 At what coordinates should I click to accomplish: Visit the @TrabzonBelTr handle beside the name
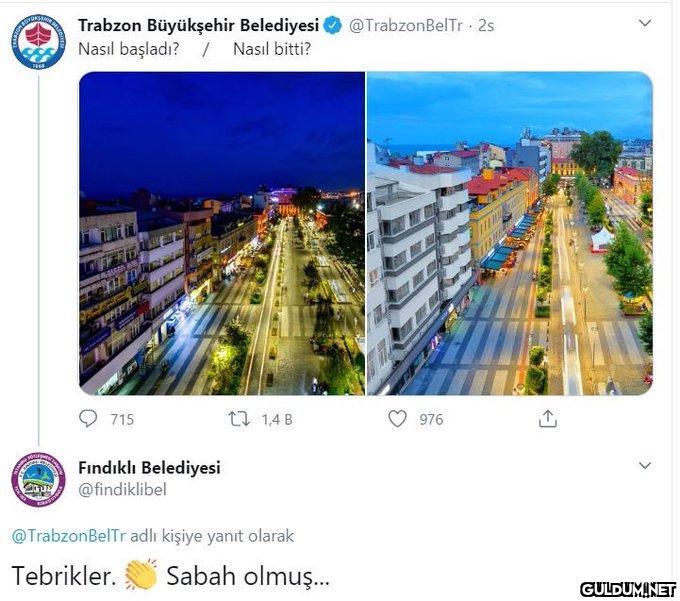[405, 26]
